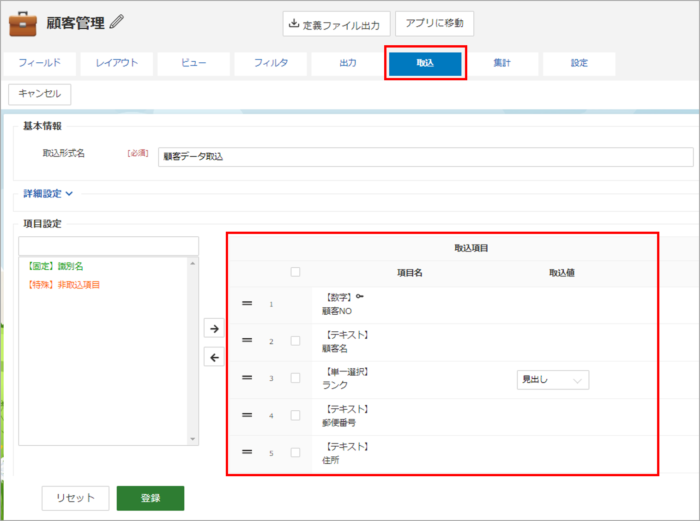The image size is (700, 521).
Task: Click the scroll-up arrow of the item list
Action: 193,263
